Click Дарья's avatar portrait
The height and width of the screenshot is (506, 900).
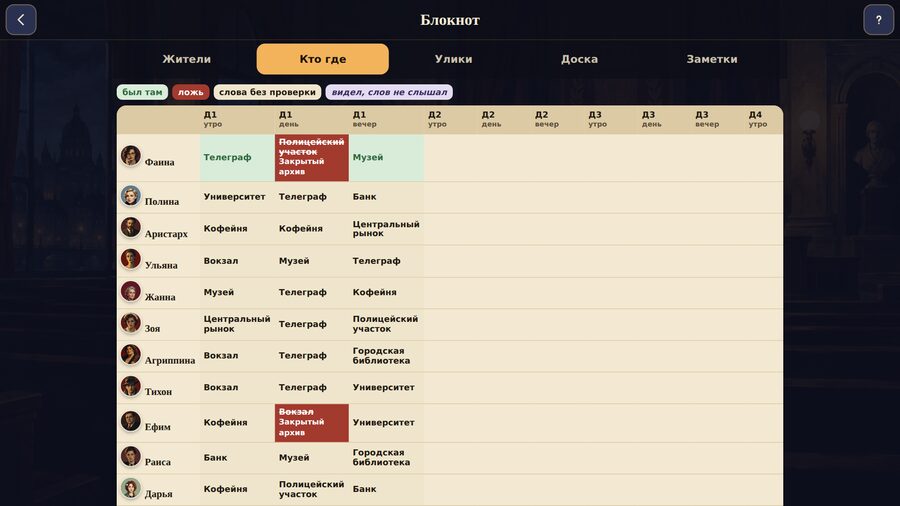coord(131,488)
